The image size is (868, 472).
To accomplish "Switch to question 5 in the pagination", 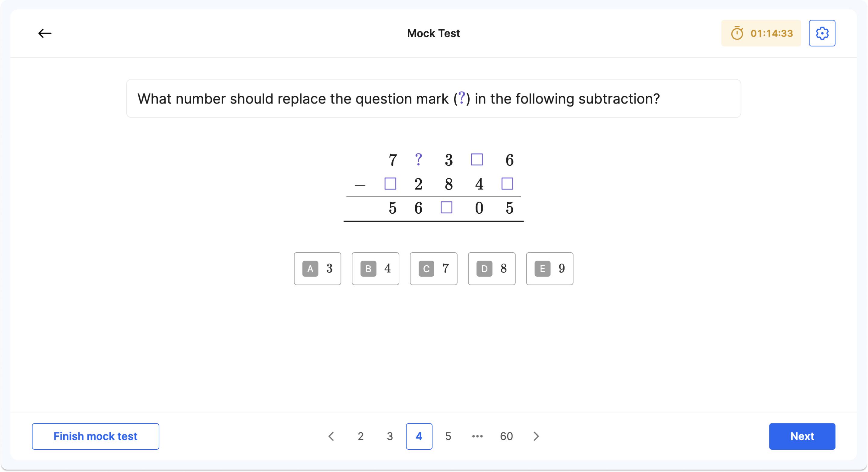I will click(448, 436).
